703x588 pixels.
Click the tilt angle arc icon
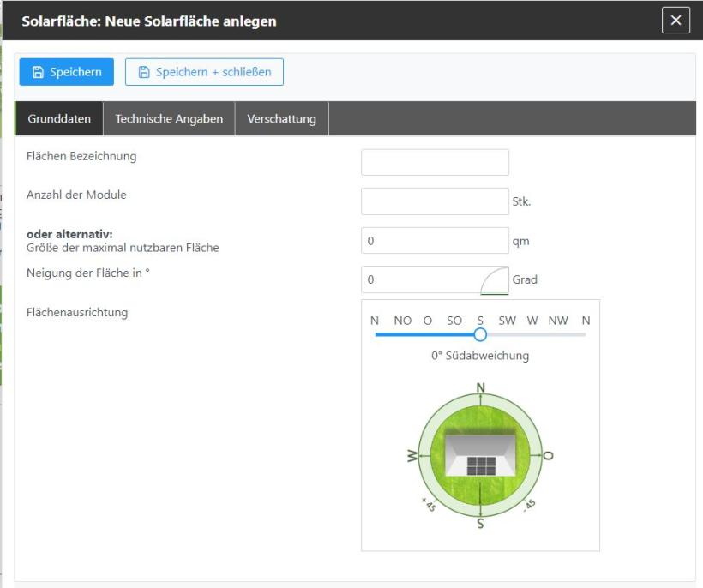(494, 280)
